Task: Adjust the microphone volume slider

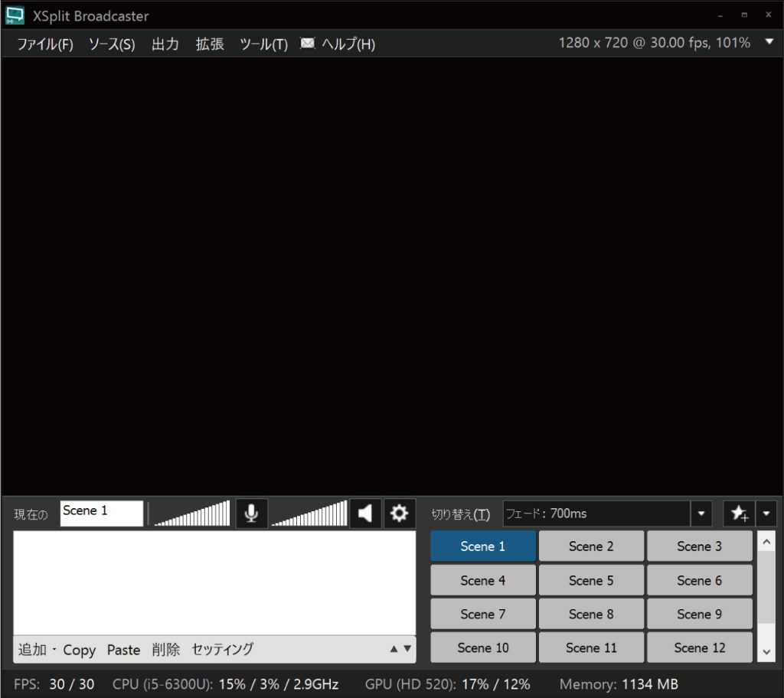Action: pos(190,513)
